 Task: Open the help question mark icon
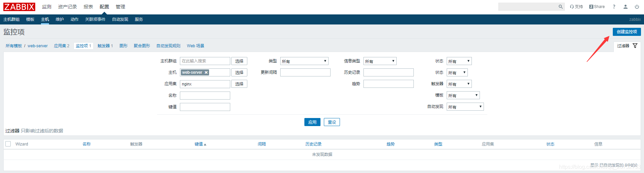coord(614,7)
